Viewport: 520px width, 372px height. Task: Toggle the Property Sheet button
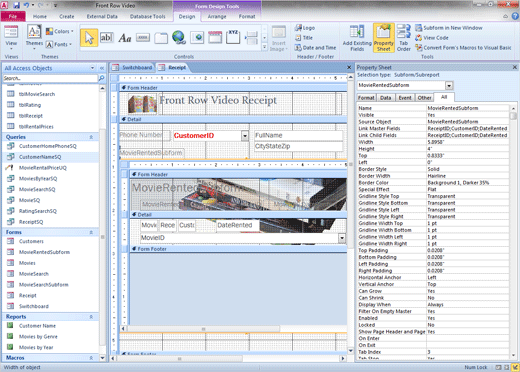[x=384, y=38]
